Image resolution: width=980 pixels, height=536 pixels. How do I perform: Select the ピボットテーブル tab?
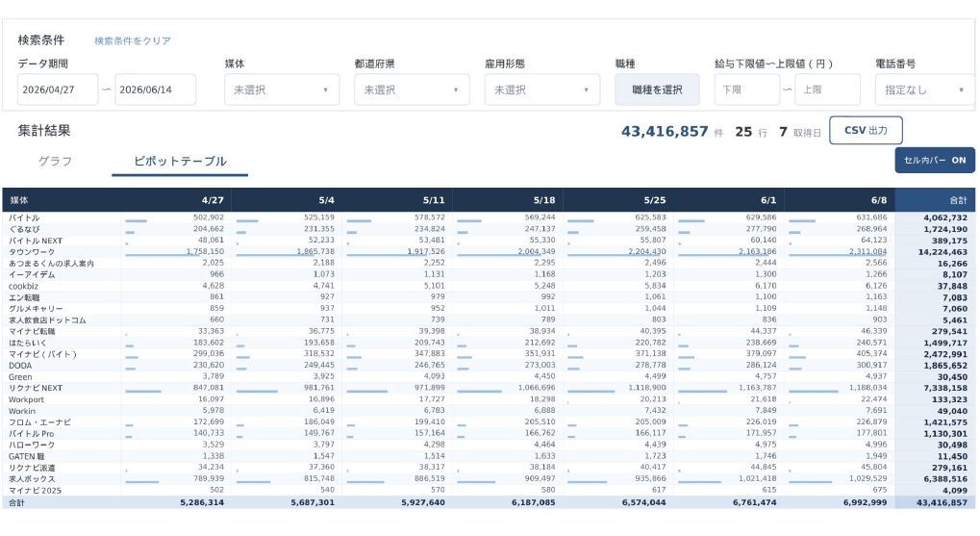tap(180, 161)
